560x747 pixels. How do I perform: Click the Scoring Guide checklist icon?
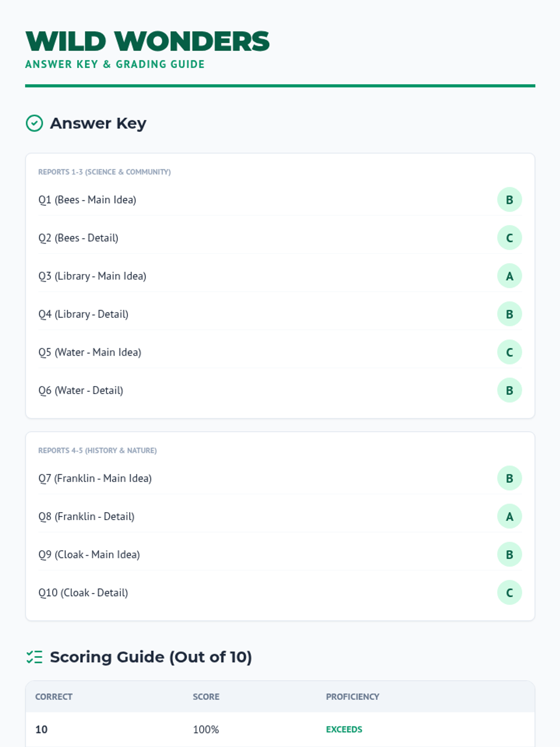[34, 657]
